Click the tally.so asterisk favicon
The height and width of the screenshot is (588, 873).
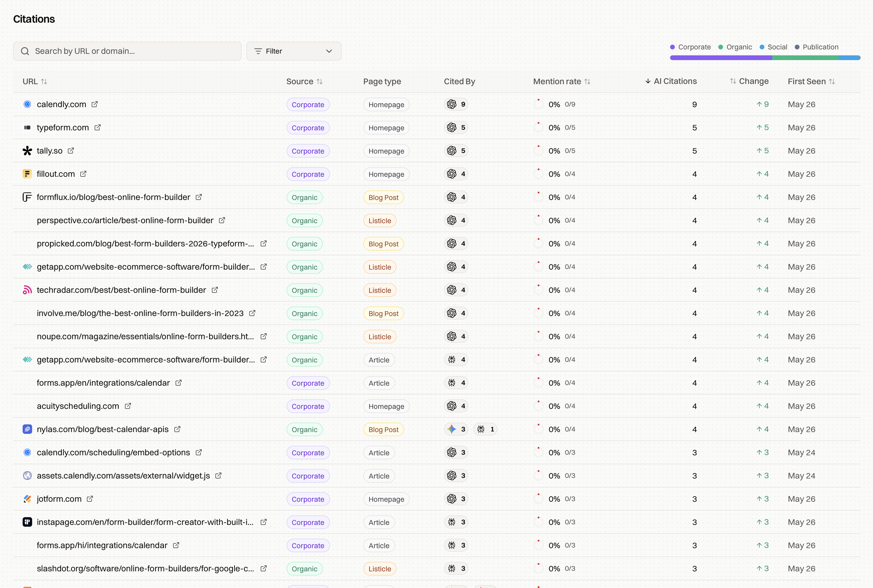[x=27, y=151]
